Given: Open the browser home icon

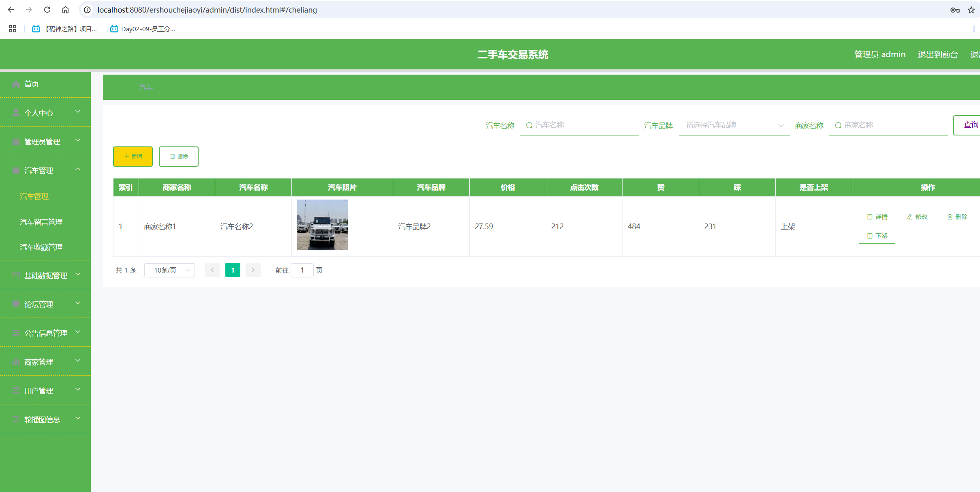Looking at the screenshot, I should 65,10.
